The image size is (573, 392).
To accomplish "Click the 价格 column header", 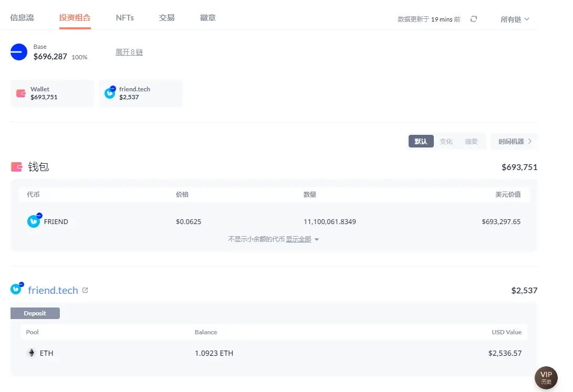I will [182, 195].
